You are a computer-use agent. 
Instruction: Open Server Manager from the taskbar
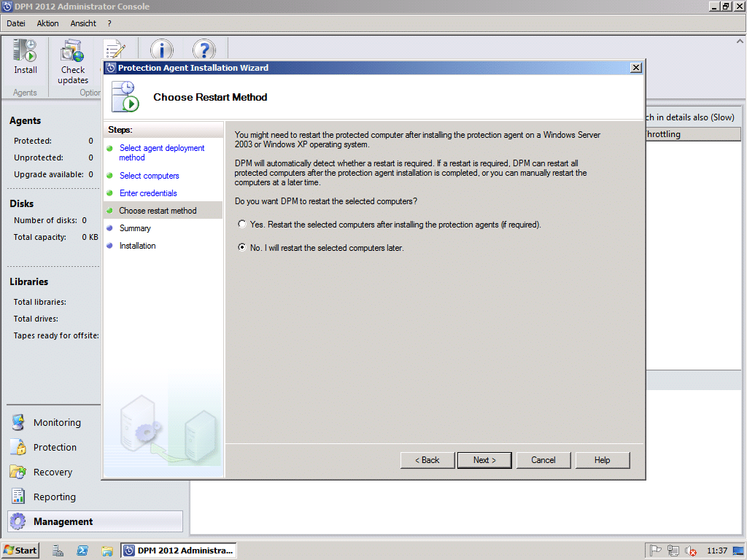click(58, 551)
